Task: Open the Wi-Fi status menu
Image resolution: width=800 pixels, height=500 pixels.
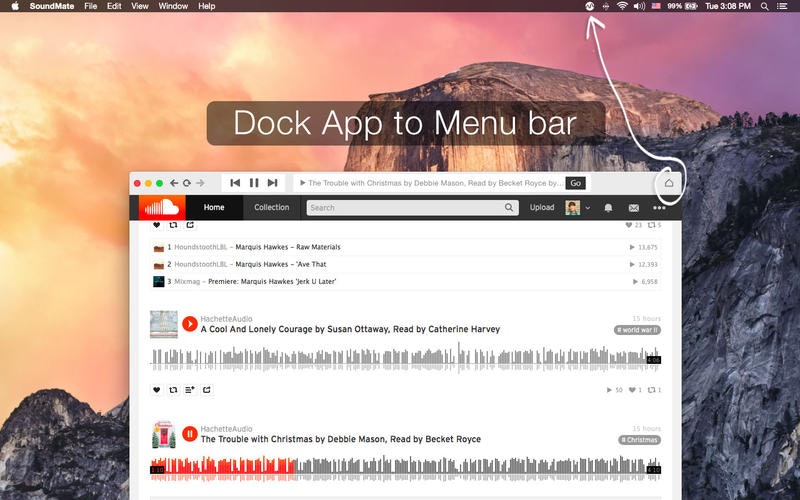Action: coord(621,6)
